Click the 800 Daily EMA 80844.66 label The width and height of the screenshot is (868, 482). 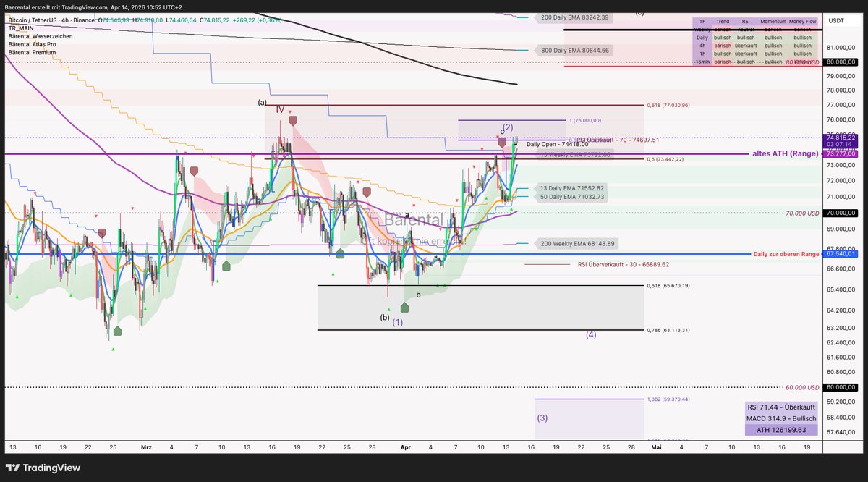pyautogui.click(x=575, y=51)
